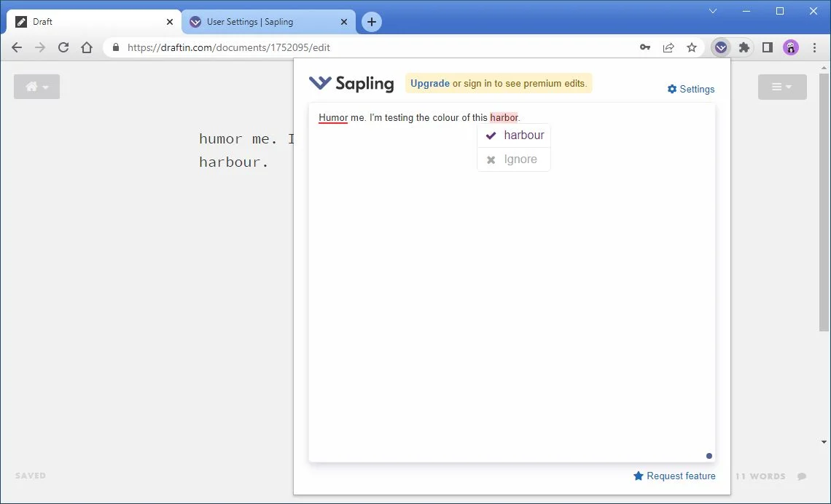This screenshot has width=831, height=504.
Task: Close the User Settings Sapling tab
Action: click(344, 22)
